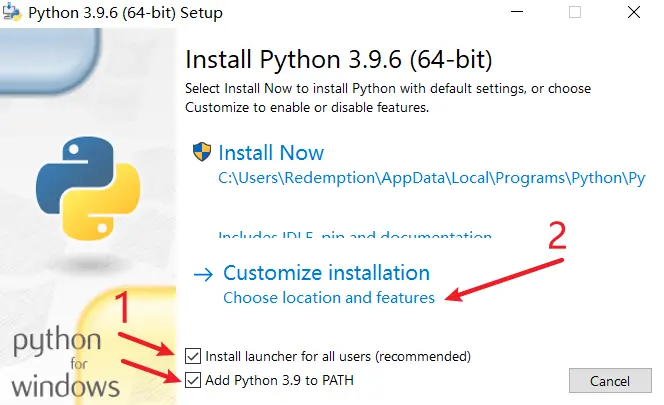Click Includes IDLE, pip and documentation text
Image resolution: width=664 pixels, height=405 pixels.
click(355, 235)
